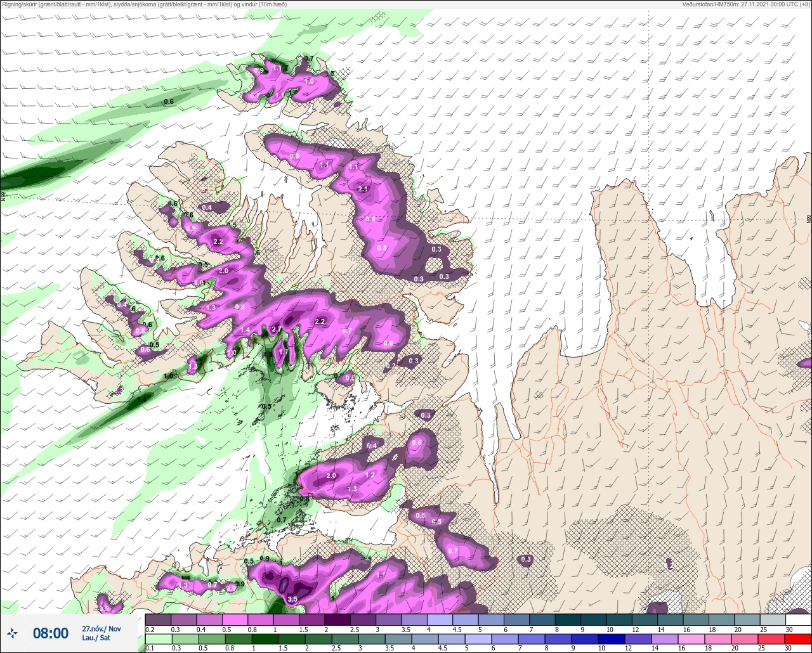Select the palest green first swatch in rain legend
Screen dimensions: 812x653
157,638
